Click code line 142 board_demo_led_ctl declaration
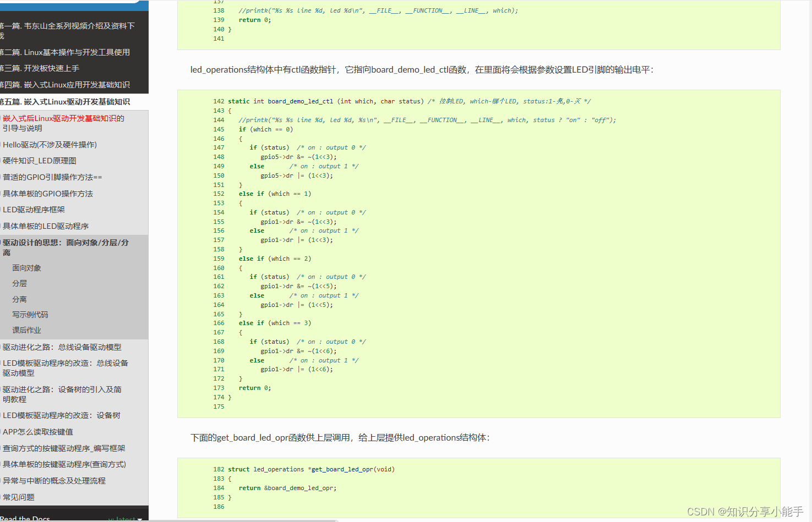Image resolution: width=812 pixels, height=522 pixels. (x=410, y=101)
